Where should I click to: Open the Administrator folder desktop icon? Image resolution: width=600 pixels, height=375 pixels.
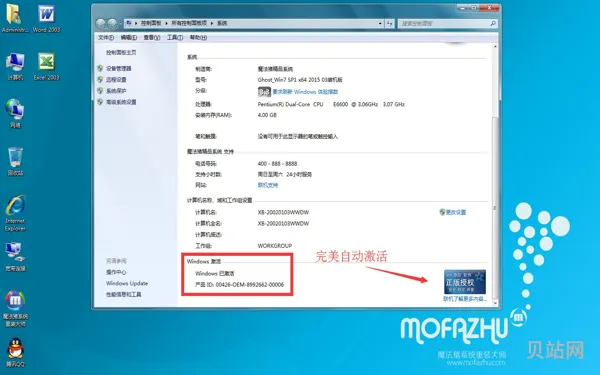[15, 18]
